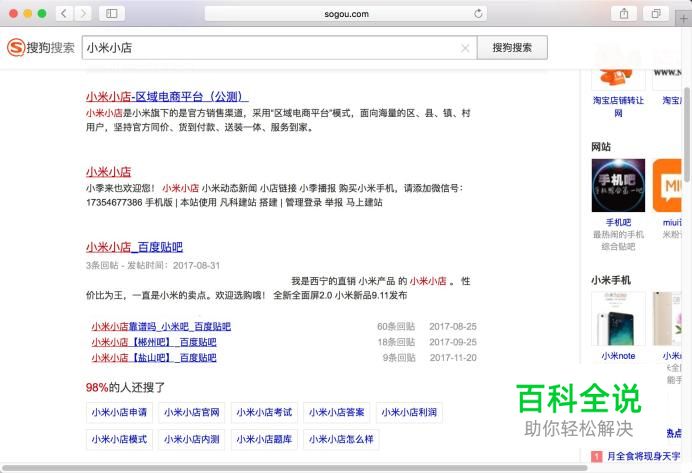Screen dimensions: 692x473
Task: Reload the sogou.com page
Action: tap(478, 14)
